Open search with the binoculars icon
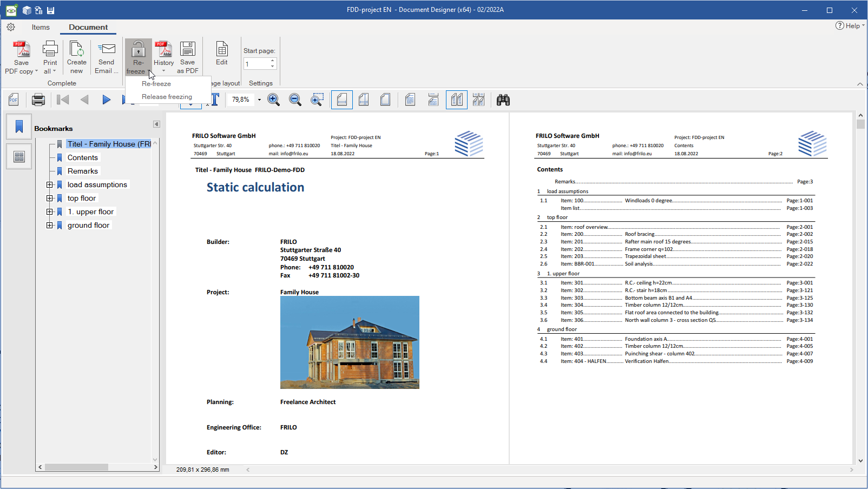868x489 pixels. [x=503, y=100]
